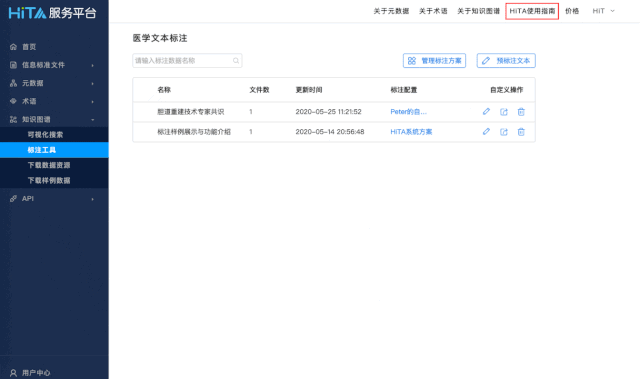Open 关于知识图谱 in top navigation
Screen dimensions: 640x379
click(478, 11)
